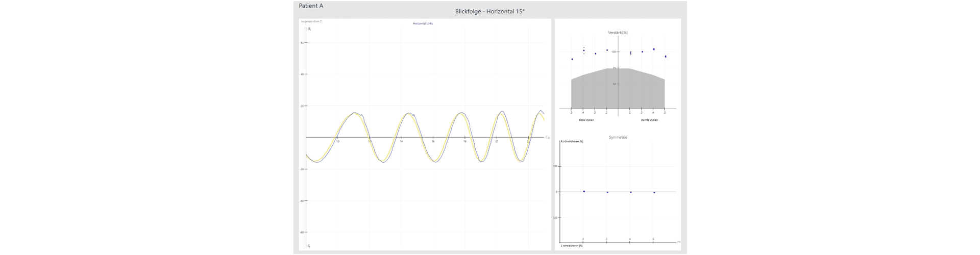Viewport: 980px width, 255px height.
Task: Click the first Symmetrie data point at .2 Hz
Action: click(x=584, y=191)
